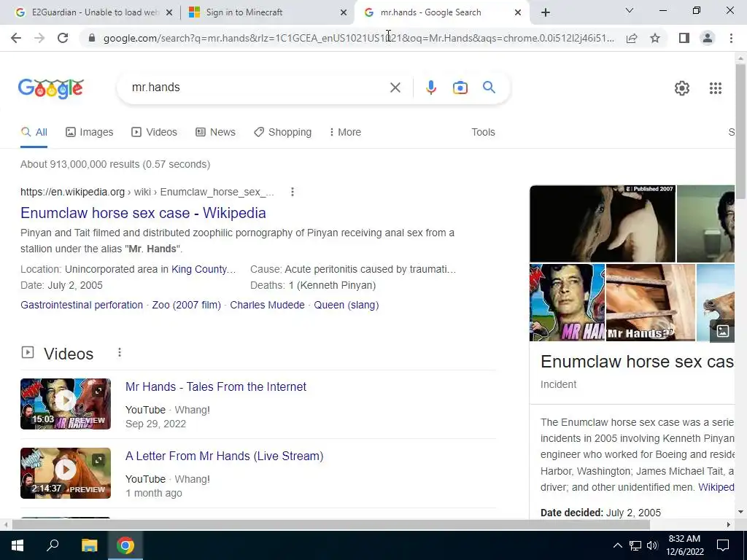This screenshot has height=560, width=747.
Task: Open a new browser tab with the plus button
Action: 546,12
